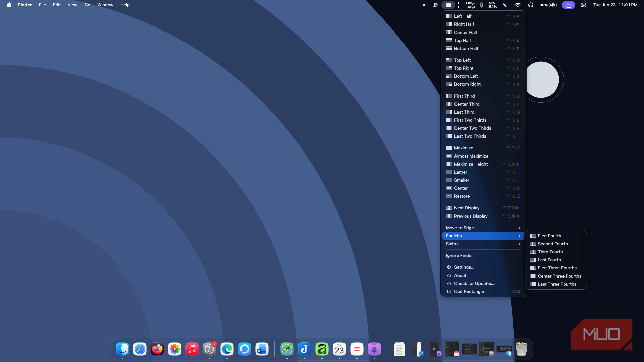Click the Check for Updates icon
This screenshot has width=644, height=362.
[x=449, y=283]
